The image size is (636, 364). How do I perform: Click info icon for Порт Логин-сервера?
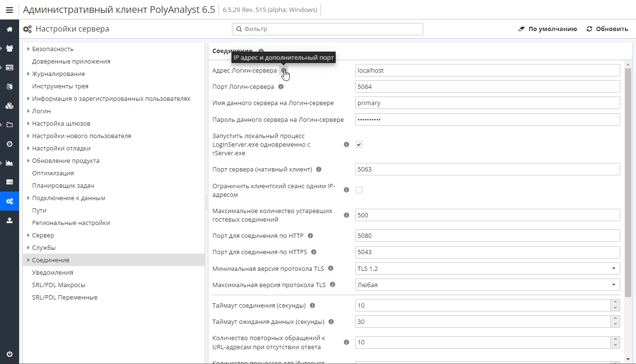(281, 87)
